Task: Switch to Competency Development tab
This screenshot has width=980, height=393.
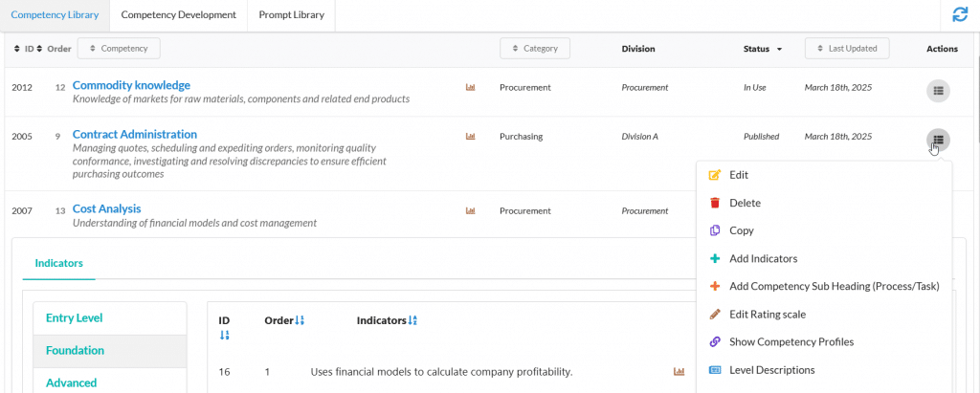Action: tap(179, 15)
